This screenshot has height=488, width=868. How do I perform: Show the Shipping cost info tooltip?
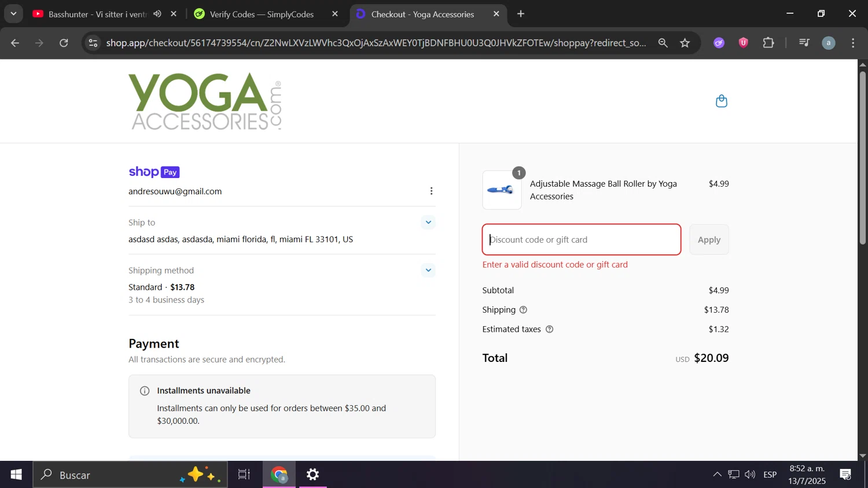pos(523,310)
